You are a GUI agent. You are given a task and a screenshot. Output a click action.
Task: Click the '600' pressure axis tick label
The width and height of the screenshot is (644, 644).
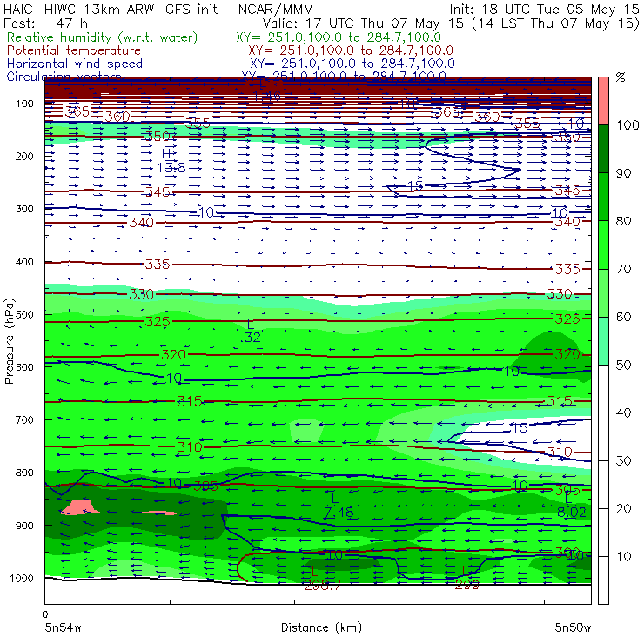pos(24,366)
